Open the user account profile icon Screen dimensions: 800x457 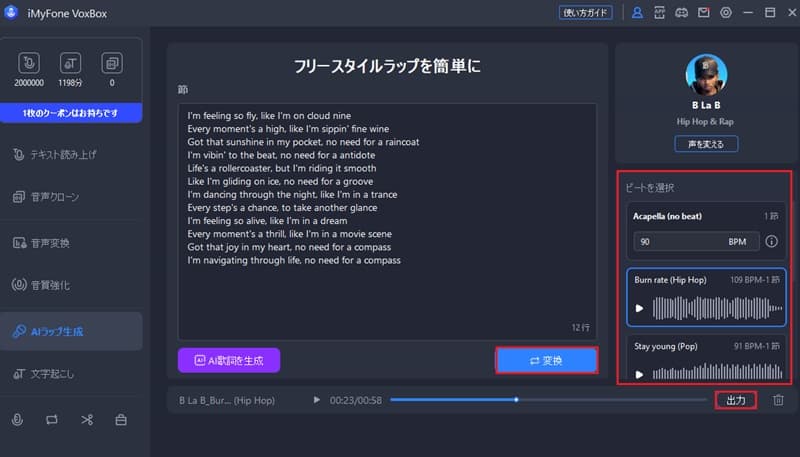[x=637, y=13]
